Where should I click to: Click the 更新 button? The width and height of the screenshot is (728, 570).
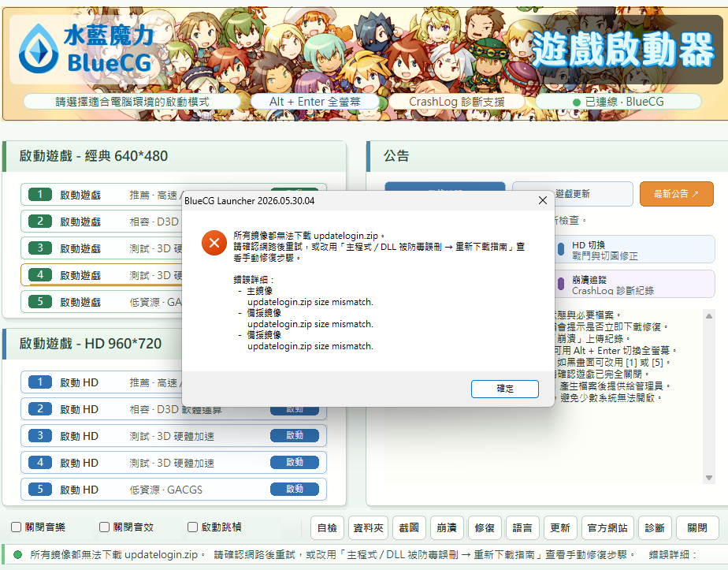(x=560, y=527)
